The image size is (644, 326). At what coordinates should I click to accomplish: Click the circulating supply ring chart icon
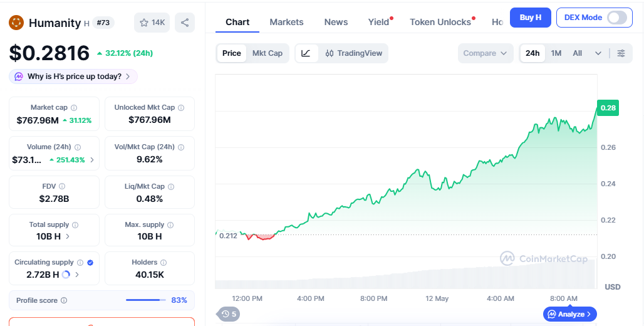66,275
